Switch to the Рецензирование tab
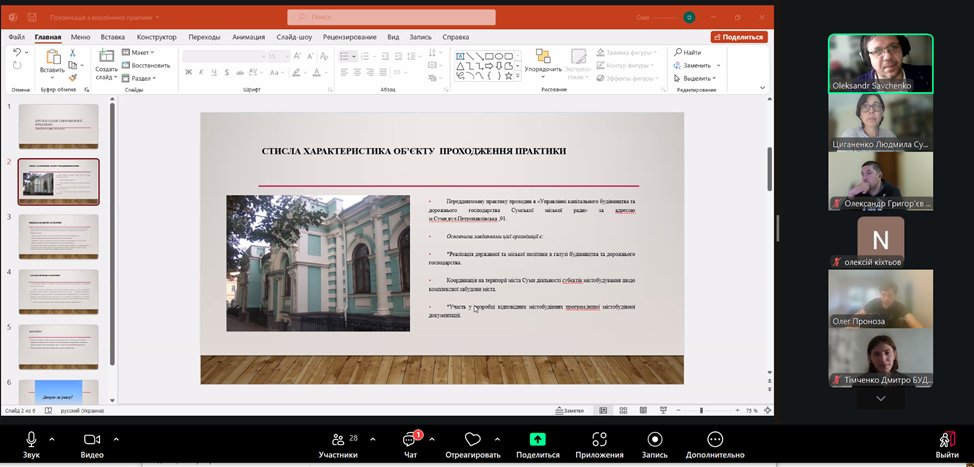This screenshot has width=974, height=467. point(350,37)
